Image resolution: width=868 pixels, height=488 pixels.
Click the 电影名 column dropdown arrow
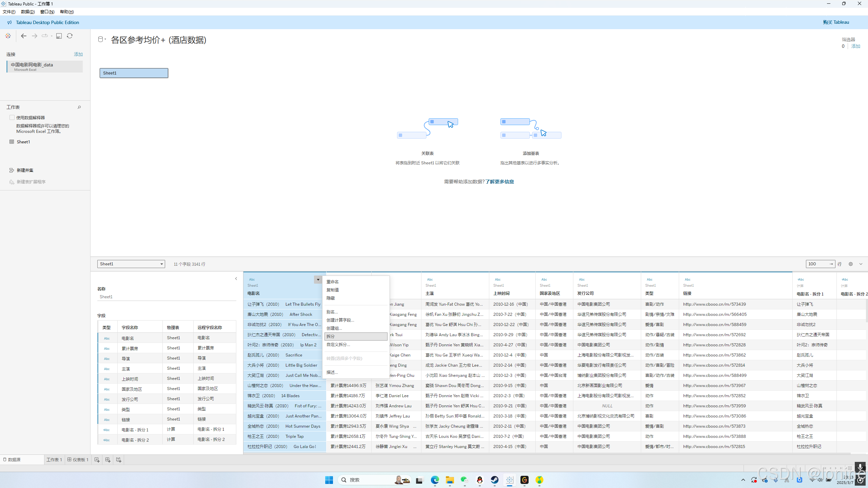(318, 280)
